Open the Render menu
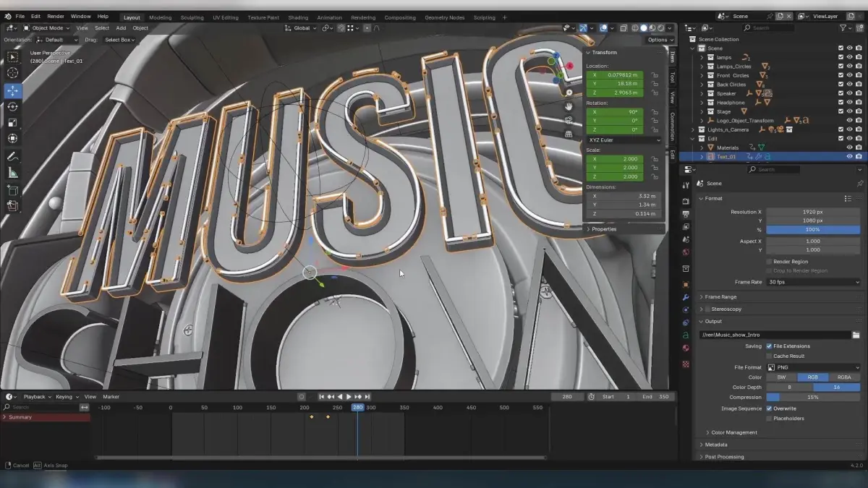 tap(56, 16)
